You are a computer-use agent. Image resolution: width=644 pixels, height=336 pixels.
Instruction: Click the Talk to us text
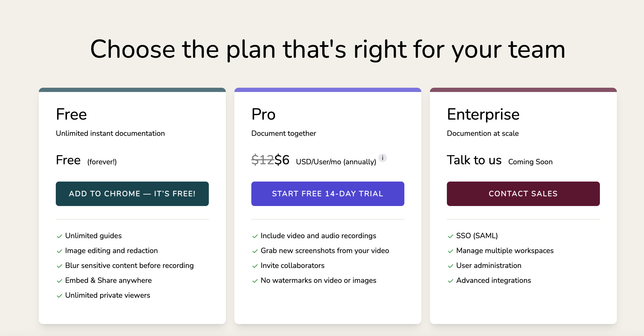coord(474,160)
